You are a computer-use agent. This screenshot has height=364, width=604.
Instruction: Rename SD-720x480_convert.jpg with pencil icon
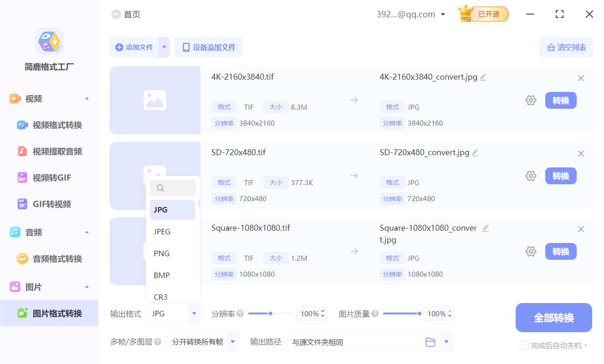point(475,152)
